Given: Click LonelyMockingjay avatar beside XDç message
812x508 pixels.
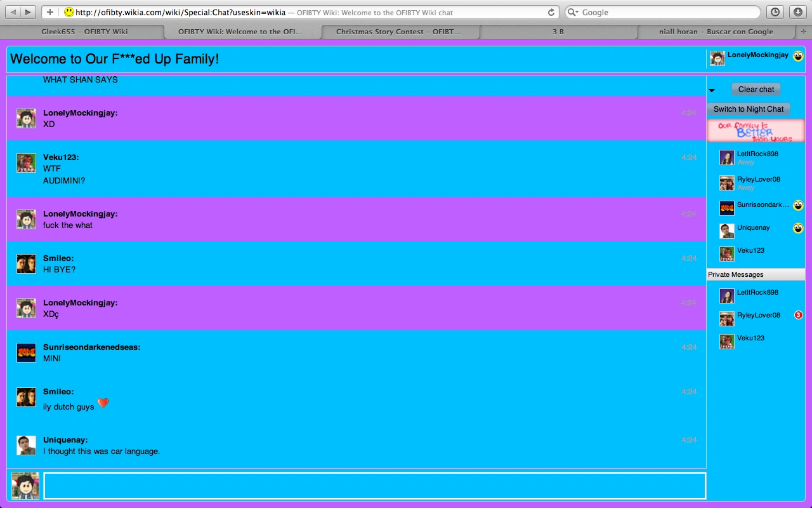Looking at the screenshot, I should click(x=26, y=308).
